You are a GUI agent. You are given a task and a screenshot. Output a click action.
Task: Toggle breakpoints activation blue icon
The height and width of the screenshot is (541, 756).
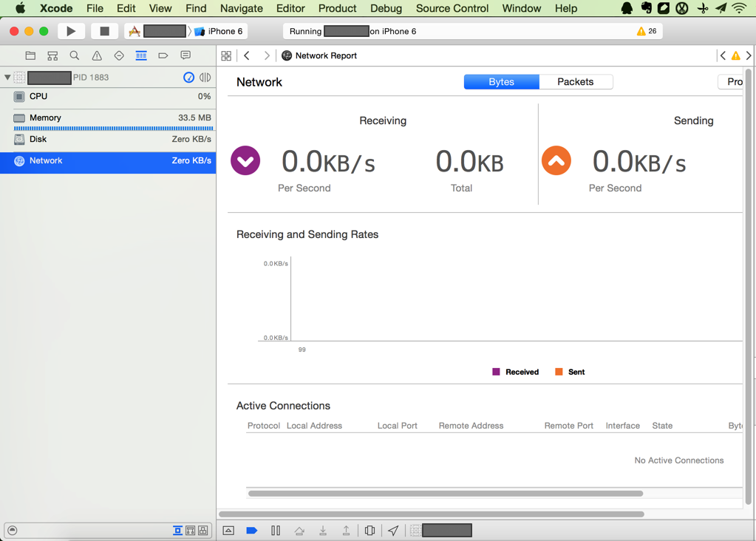[x=252, y=531]
